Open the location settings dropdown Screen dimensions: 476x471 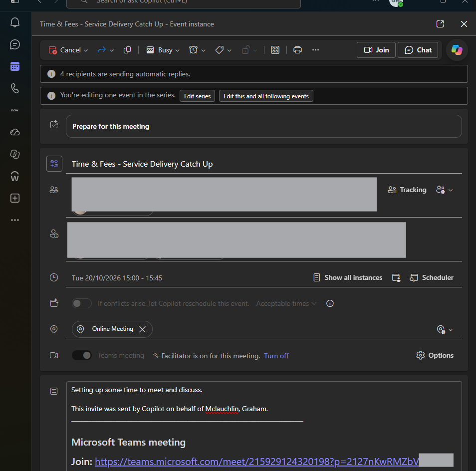coord(445,330)
